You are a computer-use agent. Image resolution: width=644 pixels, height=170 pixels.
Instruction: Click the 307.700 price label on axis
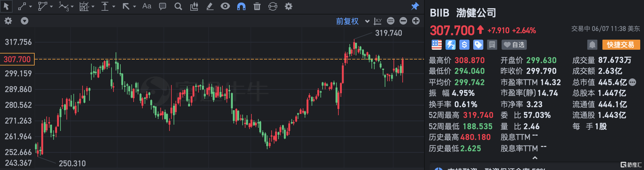tap(17, 59)
